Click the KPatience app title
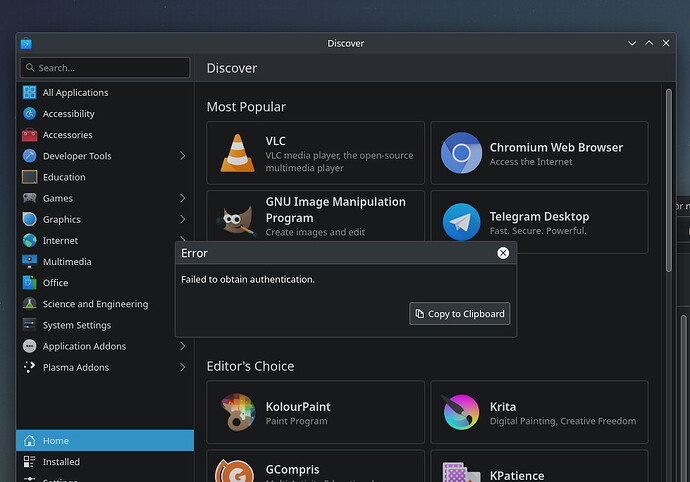Image resolution: width=690 pixels, height=482 pixels. coord(517,475)
